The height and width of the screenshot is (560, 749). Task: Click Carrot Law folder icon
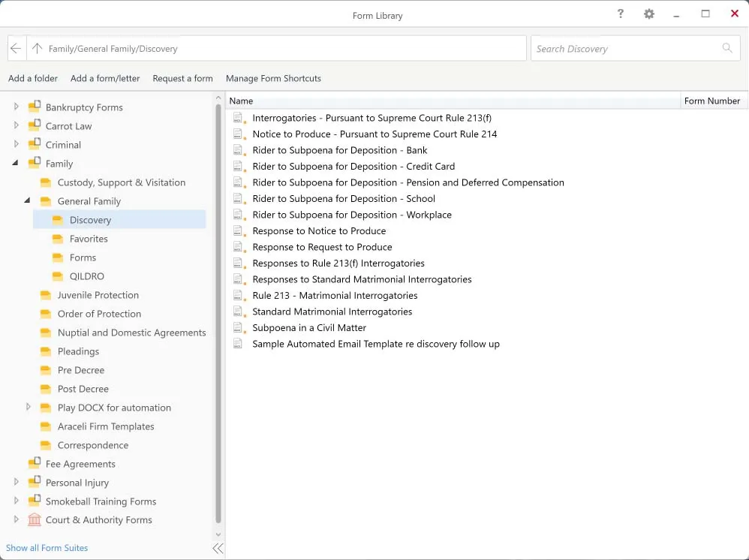pos(35,125)
